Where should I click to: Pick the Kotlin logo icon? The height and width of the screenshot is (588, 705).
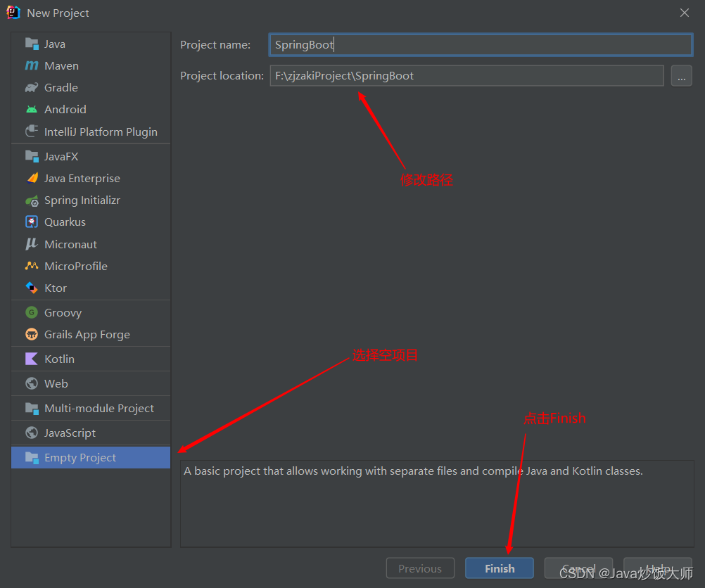[x=32, y=359]
